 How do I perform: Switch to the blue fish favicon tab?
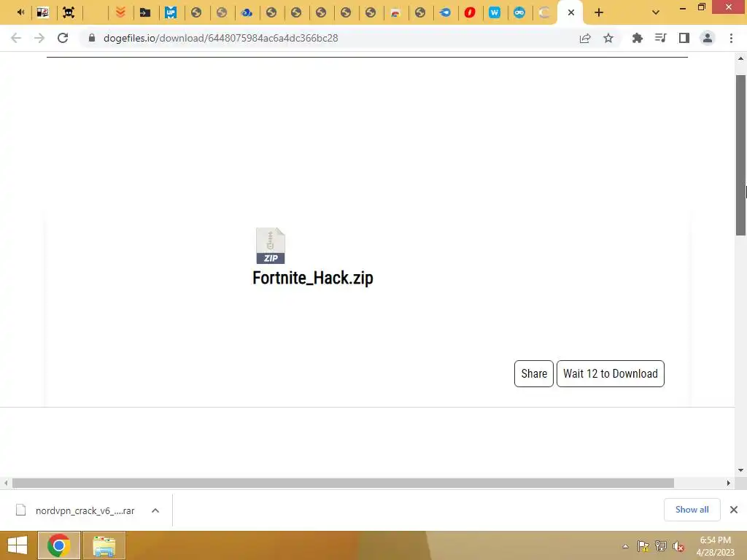pyautogui.click(x=445, y=13)
